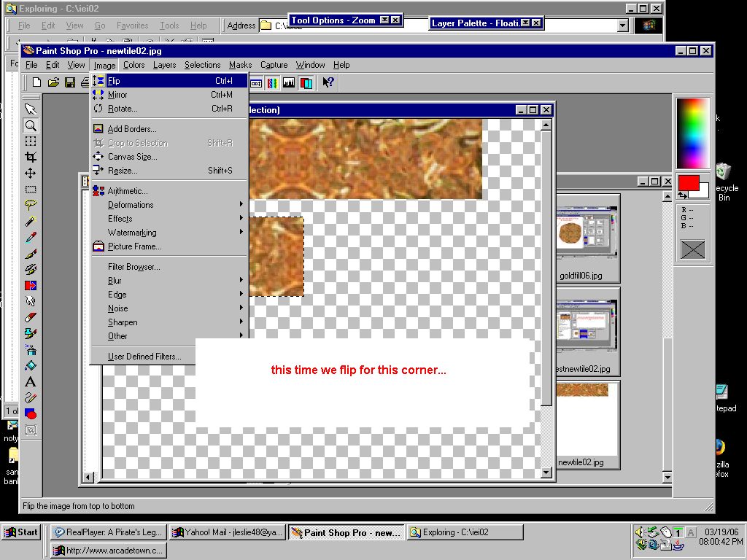This screenshot has height=560, width=747.
Task: Choose Add Borders... menu entry
Action: coord(169,128)
